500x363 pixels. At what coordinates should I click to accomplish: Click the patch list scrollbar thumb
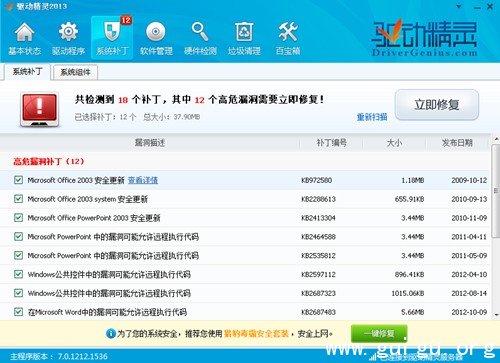pyautogui.click(x=496, y=190)
